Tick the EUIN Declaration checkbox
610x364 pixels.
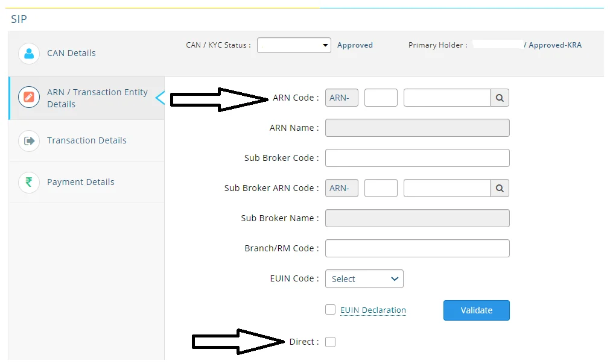(330, 310)
